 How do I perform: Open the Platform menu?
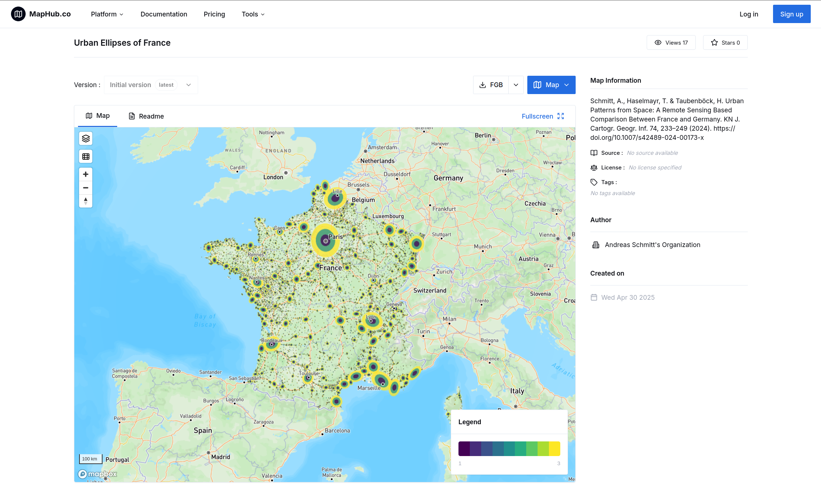pyautogui.click(x=107, y=14)
